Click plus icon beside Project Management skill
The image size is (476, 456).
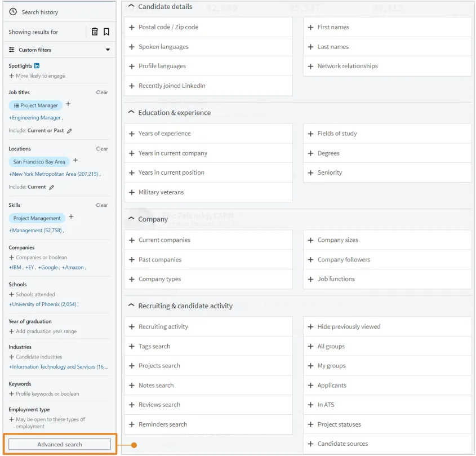point(71,217)
